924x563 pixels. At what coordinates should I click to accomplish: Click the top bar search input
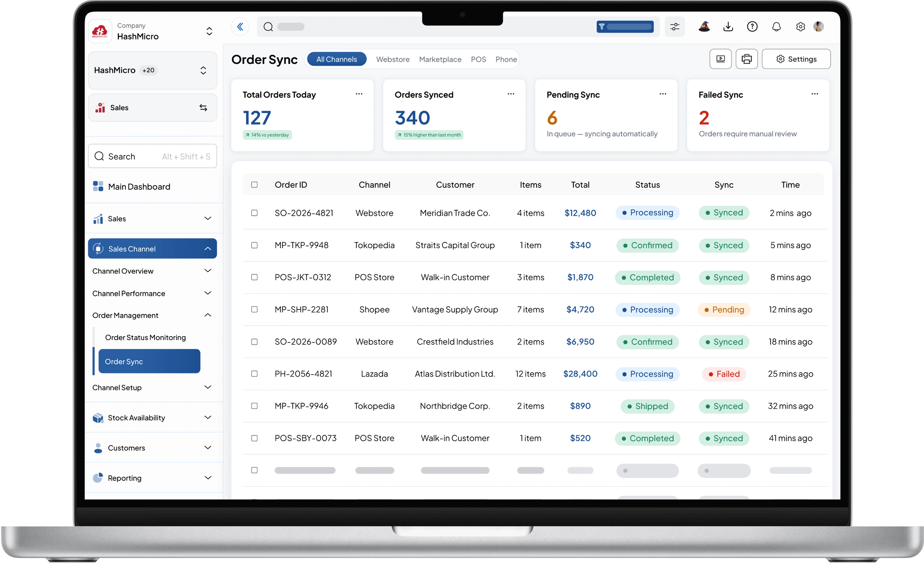pyautogui.click(x=458, y=27)
